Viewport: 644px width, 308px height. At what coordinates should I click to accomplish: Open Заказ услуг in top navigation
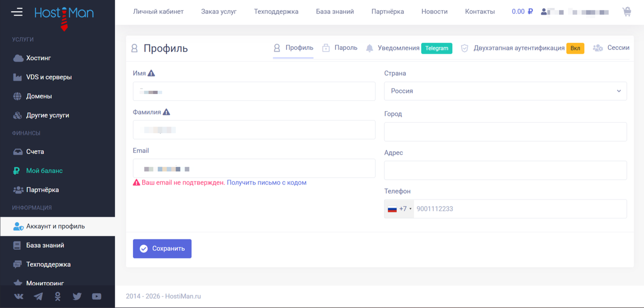(219, 11)
